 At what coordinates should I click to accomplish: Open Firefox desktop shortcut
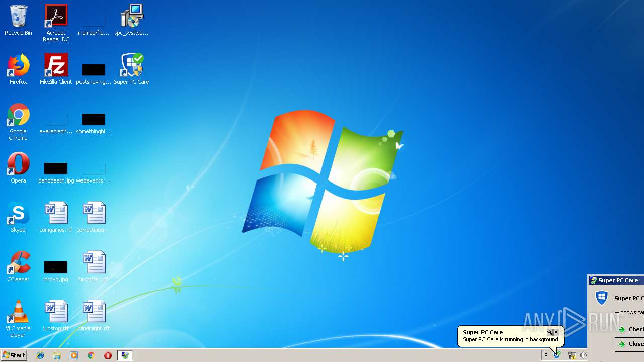click(18, 70)
